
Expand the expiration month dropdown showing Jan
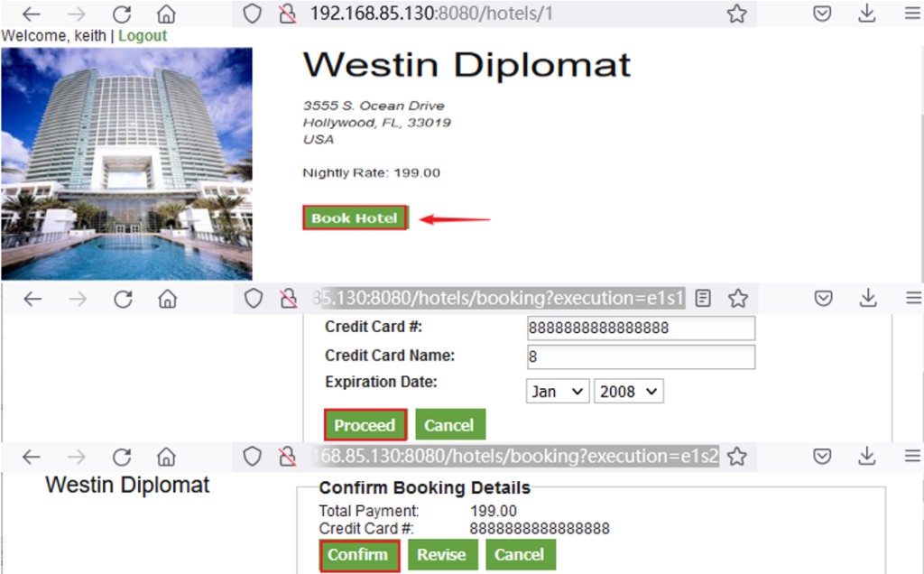558,392
